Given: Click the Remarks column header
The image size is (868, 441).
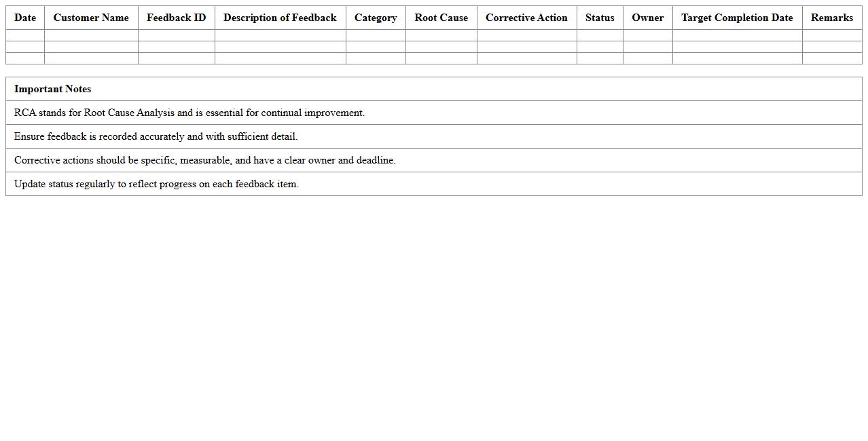Looking at the screenshot, I should pyautogui.click(x=831, y=18).
